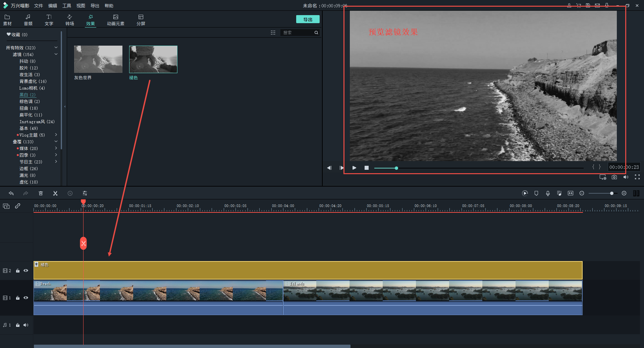Collapse the 所有特效 (323) category
Viewport: 644px width, 348px height.
(x=56, y=48)
